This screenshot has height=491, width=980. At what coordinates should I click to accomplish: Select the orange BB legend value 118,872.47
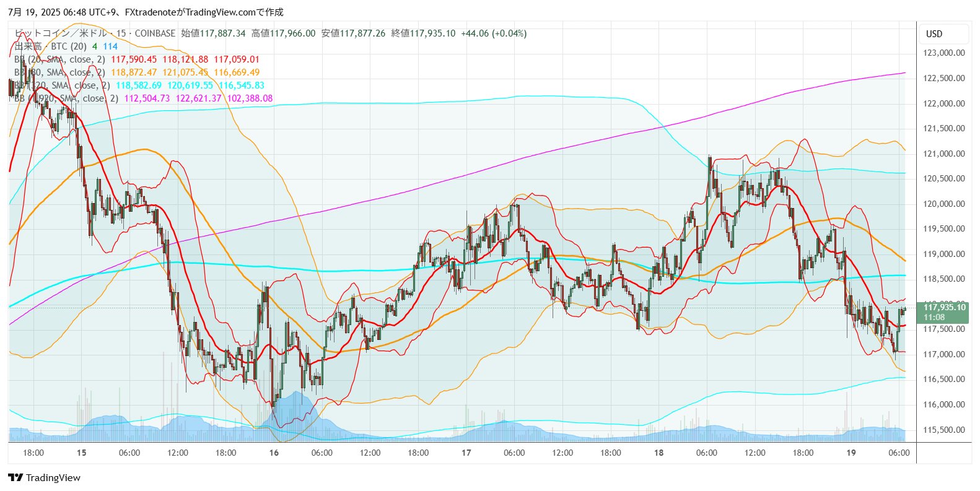pyautogui.click(x=134, y=72)
